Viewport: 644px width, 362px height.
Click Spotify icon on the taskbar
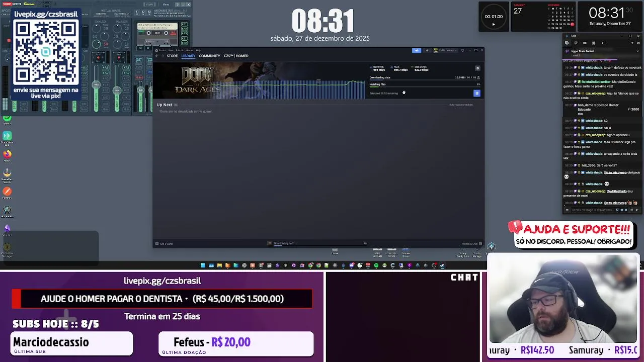pyautogui.click(x=376, y=265)
